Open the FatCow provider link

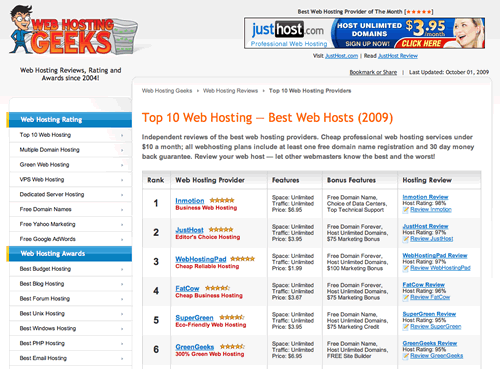(x=187, y=288)
